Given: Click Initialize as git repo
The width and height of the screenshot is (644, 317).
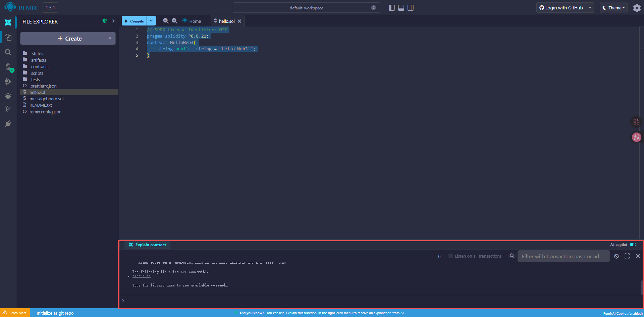Looking at the screenshot, I should pyautogui.click(x=55, y=313).
